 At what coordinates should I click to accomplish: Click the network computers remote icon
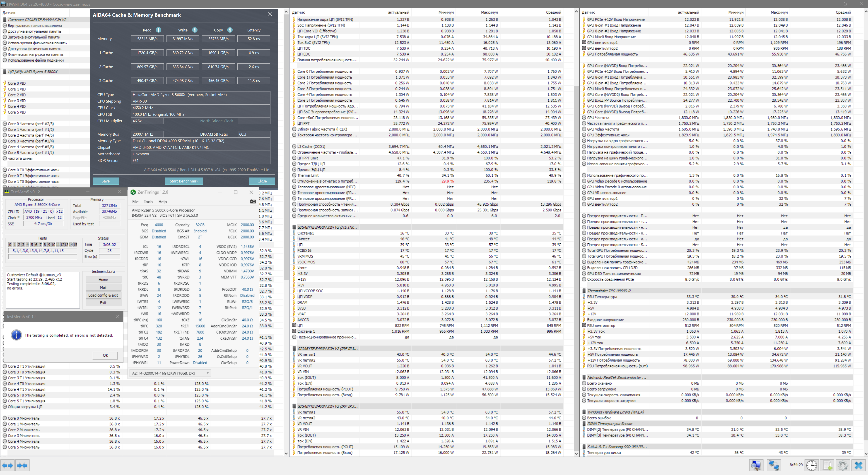tap(774, 465)
